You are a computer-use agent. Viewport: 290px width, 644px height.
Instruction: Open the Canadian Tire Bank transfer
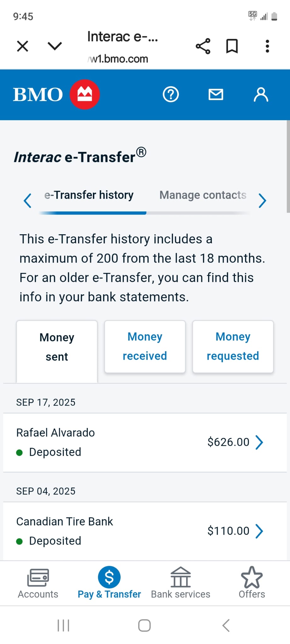(x=145, y=531)
